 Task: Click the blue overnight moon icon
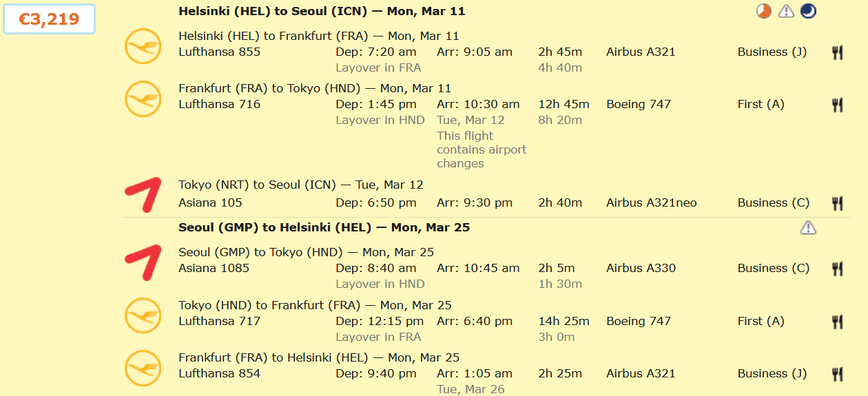coord(808,11)
